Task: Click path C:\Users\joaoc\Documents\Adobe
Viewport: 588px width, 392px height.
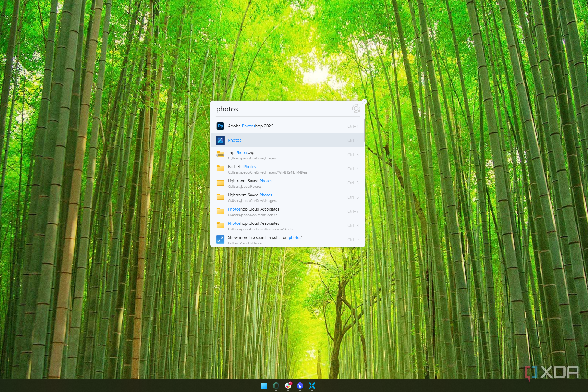Action: (252, 215)
